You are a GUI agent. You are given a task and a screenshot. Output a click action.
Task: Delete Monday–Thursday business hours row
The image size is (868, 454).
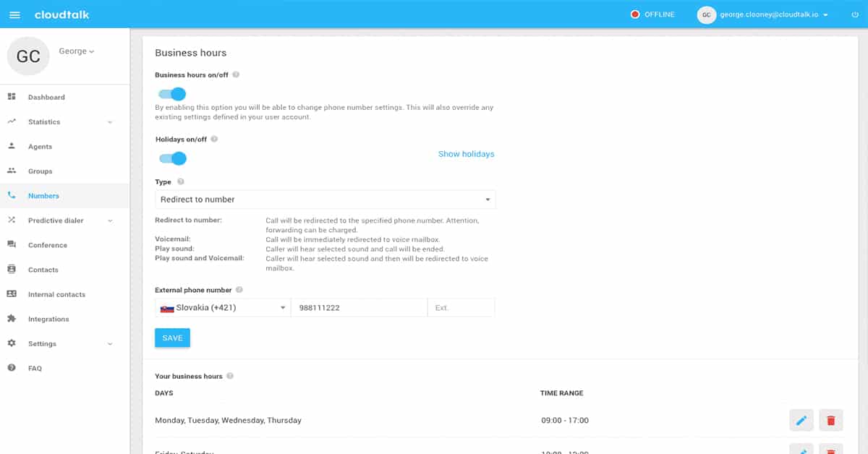pyautogui.click(x=830, y=420)
